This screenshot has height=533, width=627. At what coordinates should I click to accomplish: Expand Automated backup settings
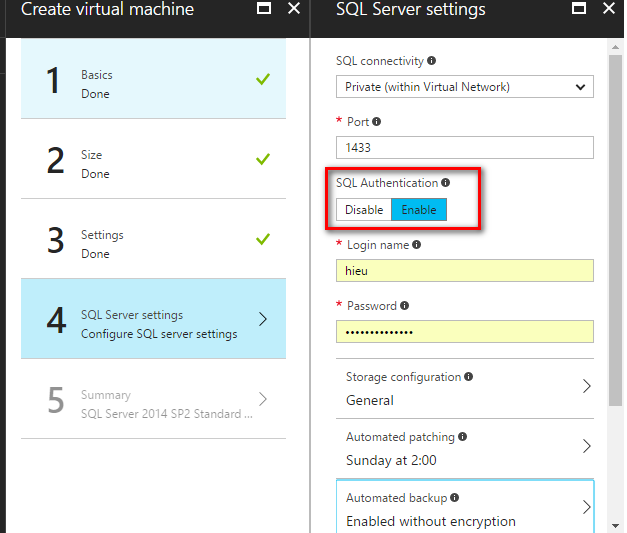(465, 508)
